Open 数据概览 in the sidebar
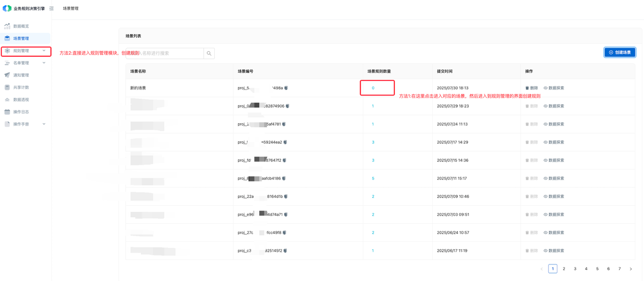Viewport: 644px width, 281px height. pos(21,26)
